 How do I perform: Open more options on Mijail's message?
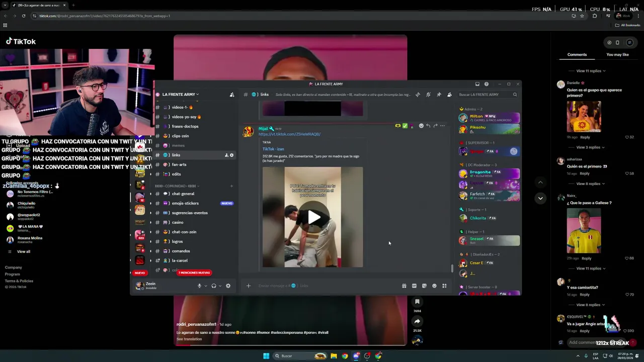click(x=442, y=126)
